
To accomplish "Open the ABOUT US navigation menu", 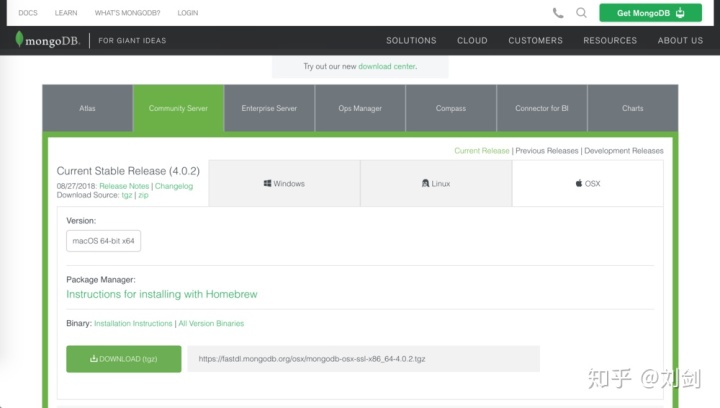I will (x=680, y=40).
